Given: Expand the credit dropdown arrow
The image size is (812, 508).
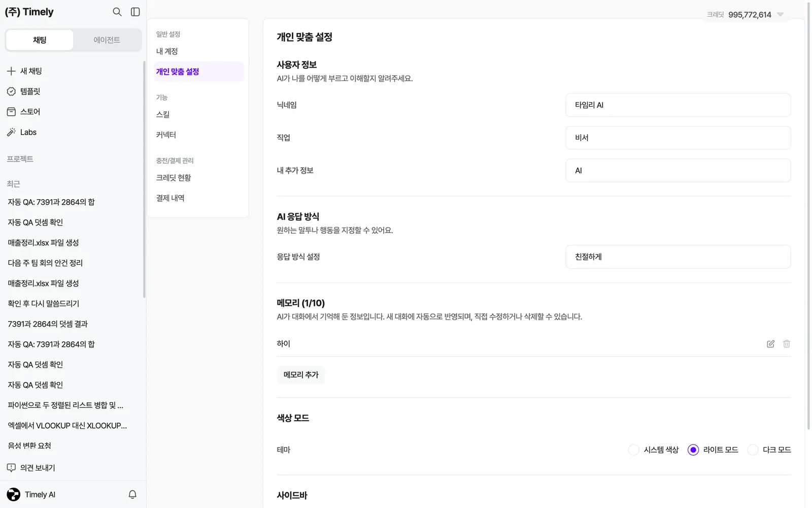Looking at the screenshot, I should [781, 15].
